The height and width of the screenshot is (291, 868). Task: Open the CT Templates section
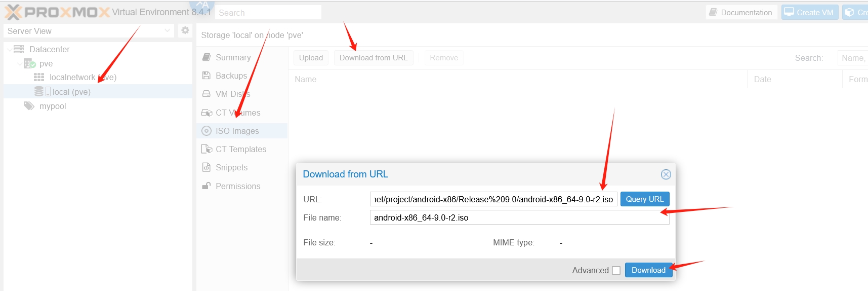point(242,149)
